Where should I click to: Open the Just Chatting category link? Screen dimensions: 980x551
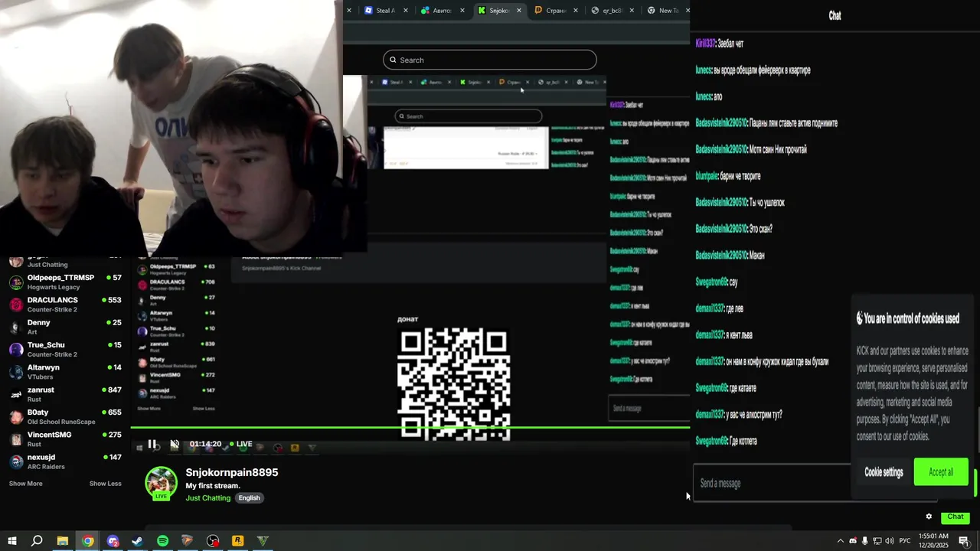207,497
